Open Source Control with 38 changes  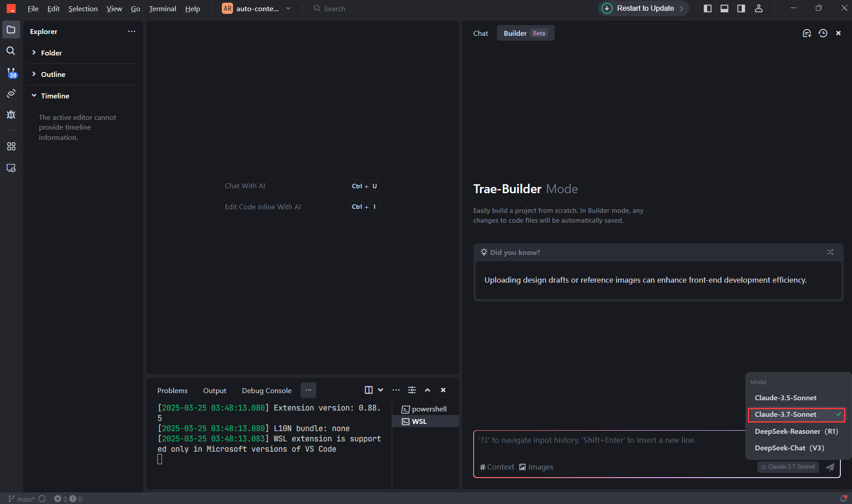[x=11, y=72]
